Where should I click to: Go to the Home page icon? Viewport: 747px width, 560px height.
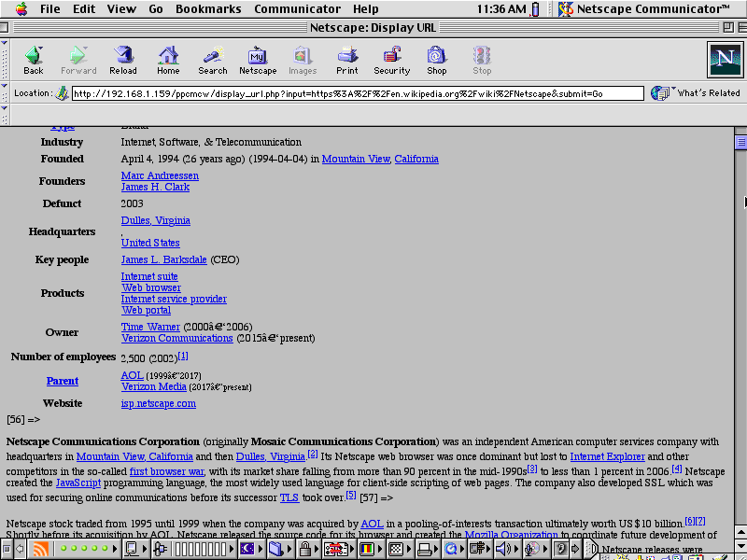coord(168,55)
